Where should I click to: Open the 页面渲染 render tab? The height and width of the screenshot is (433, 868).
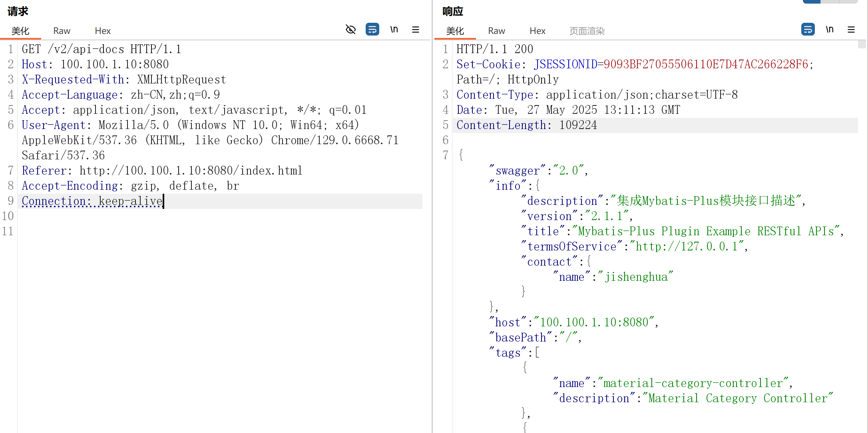click(587, 31)
